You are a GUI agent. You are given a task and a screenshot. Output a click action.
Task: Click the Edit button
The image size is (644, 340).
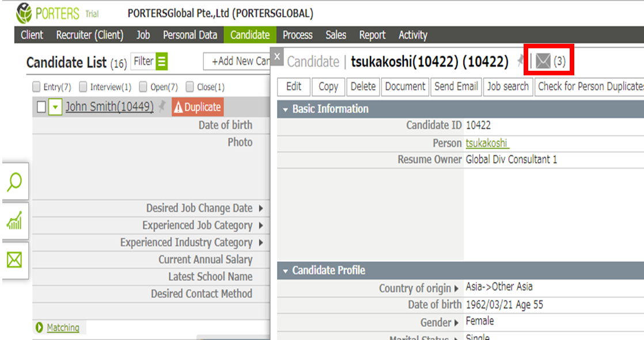[294, 86]
